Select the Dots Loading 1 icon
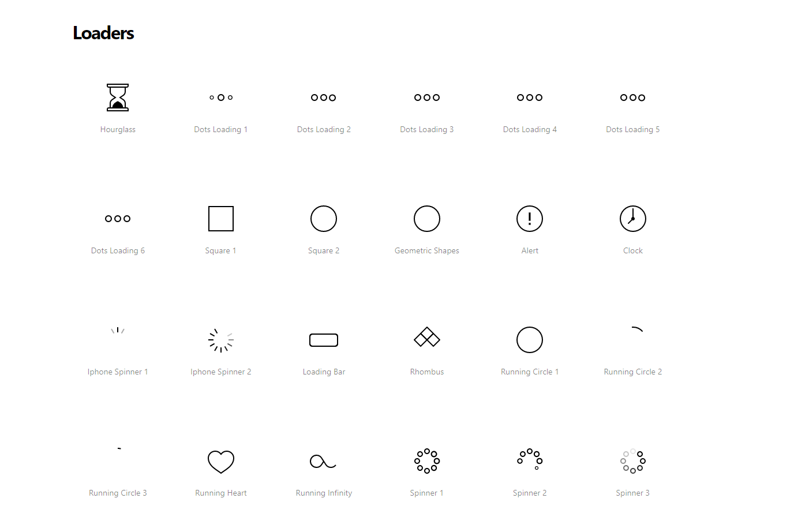The image size is (794, 532). [221, 98]
